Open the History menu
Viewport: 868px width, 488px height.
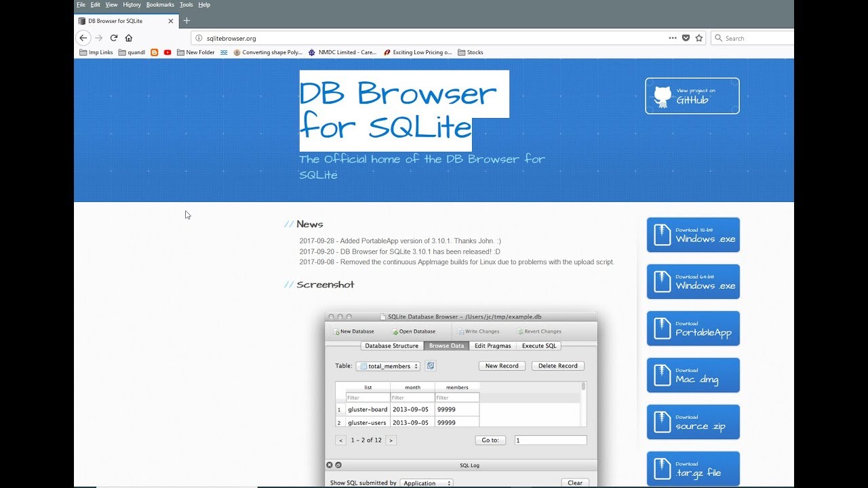[132, 5]
